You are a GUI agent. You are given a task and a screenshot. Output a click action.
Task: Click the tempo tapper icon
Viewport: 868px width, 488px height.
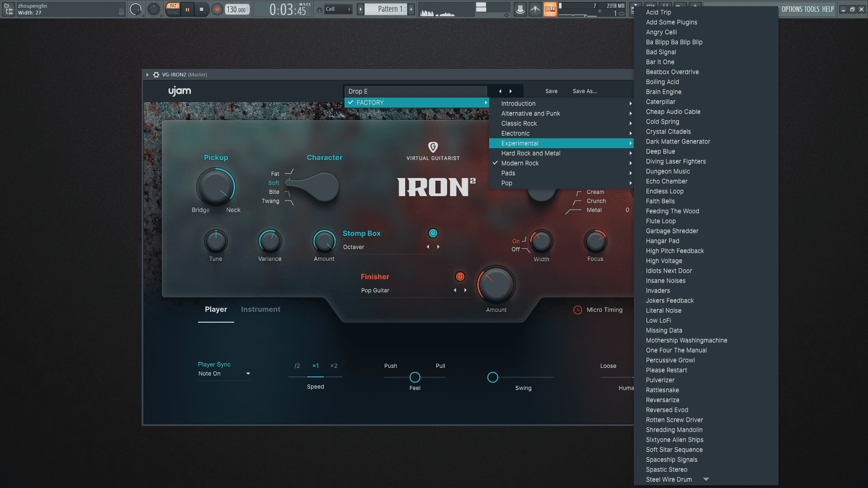tap(535, 9)
